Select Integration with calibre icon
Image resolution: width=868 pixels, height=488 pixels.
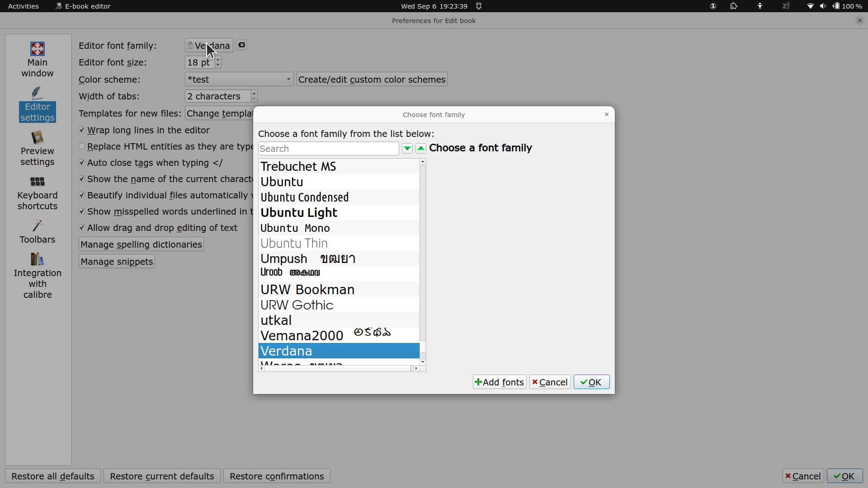(x=38, y=259)
